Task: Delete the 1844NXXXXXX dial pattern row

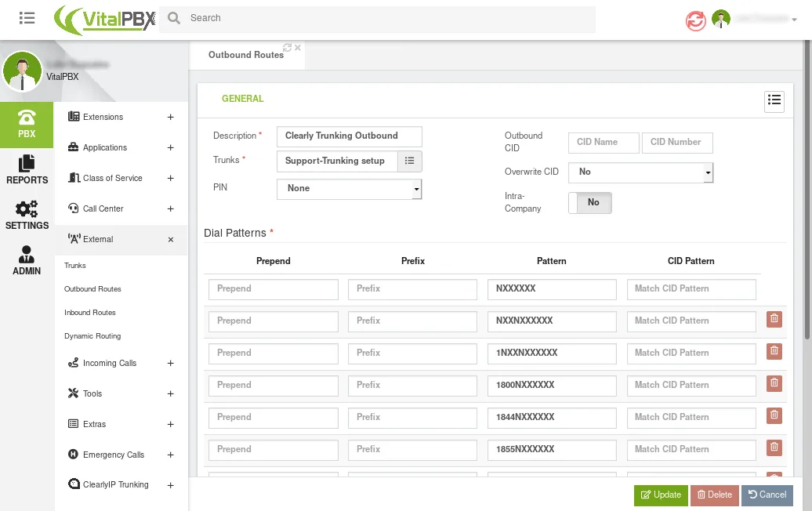Action: point(774,415)
